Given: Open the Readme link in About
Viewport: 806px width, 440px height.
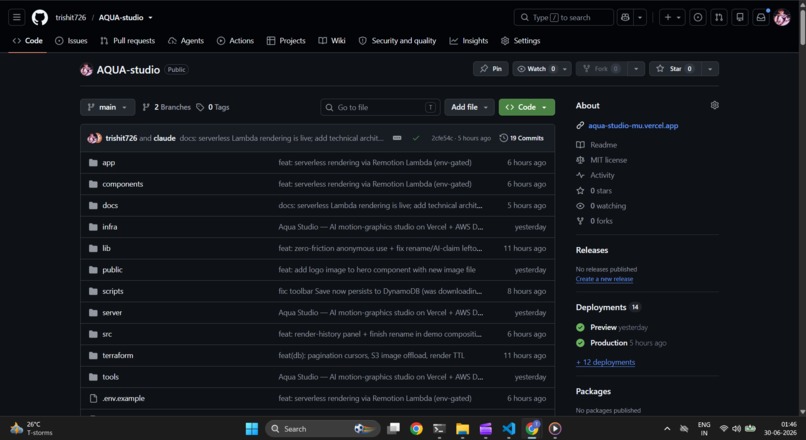Looking at the screenshot, I should 603,145.
